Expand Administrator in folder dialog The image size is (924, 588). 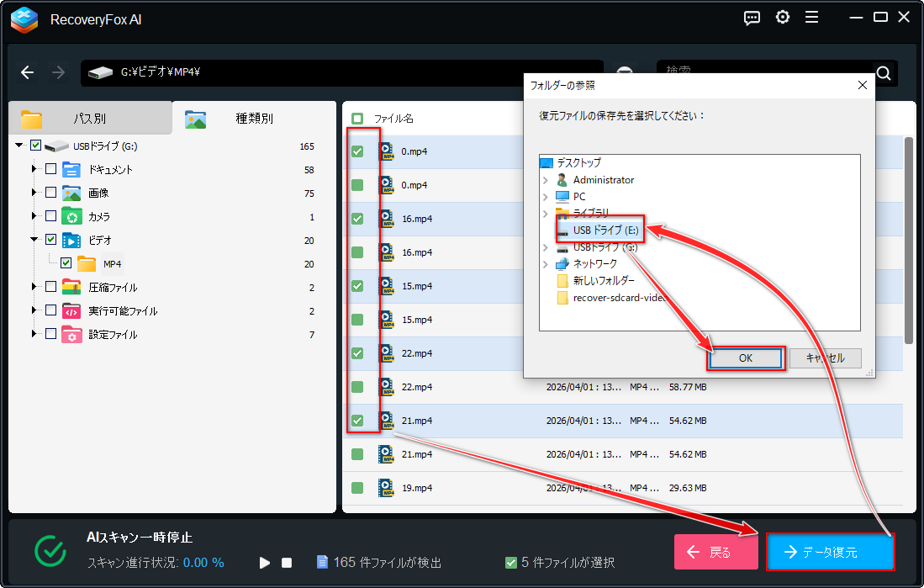[546, 181]
